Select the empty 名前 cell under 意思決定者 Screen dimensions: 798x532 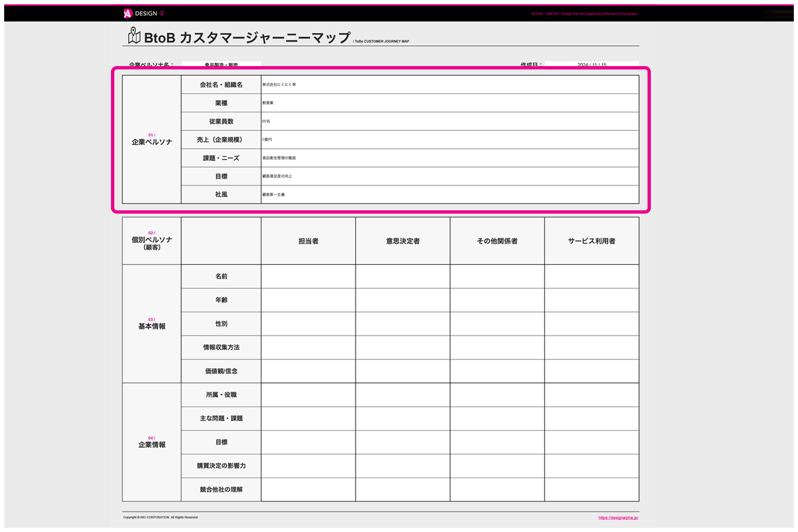403,276
